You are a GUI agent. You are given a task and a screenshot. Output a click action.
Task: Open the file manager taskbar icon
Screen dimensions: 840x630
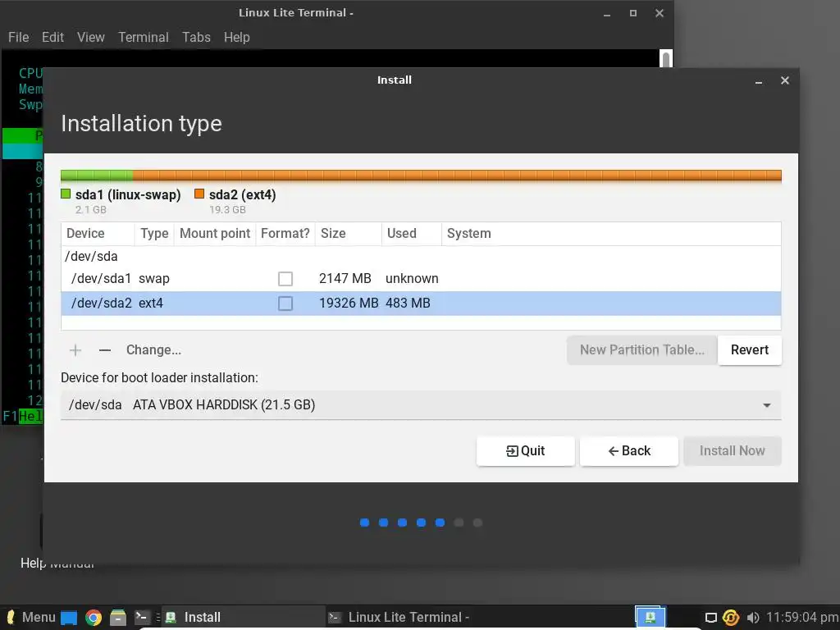point(118,618)
